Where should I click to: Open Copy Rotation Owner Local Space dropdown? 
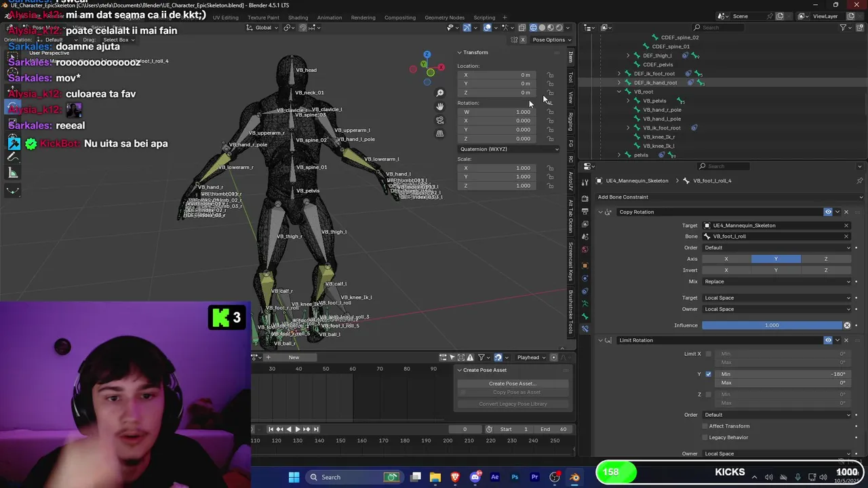(x=776, y=309)
